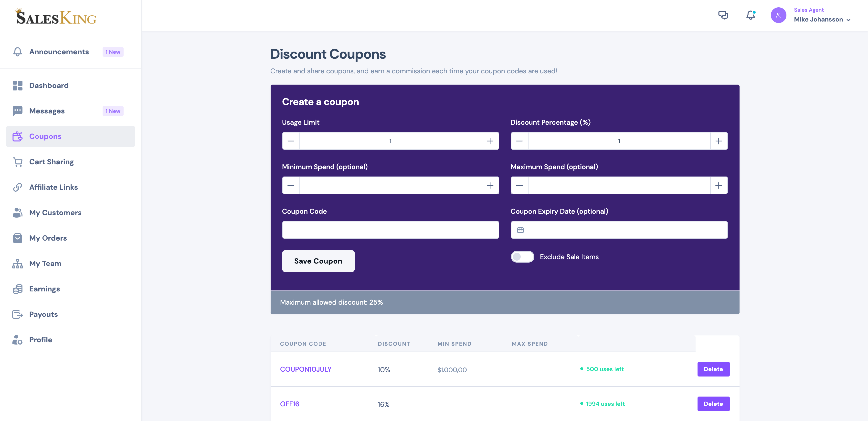The width and height of the screenshot is (868, 421).
Task: Increase Usage Limit with the plus button
Action: click(x=490, y=141)
